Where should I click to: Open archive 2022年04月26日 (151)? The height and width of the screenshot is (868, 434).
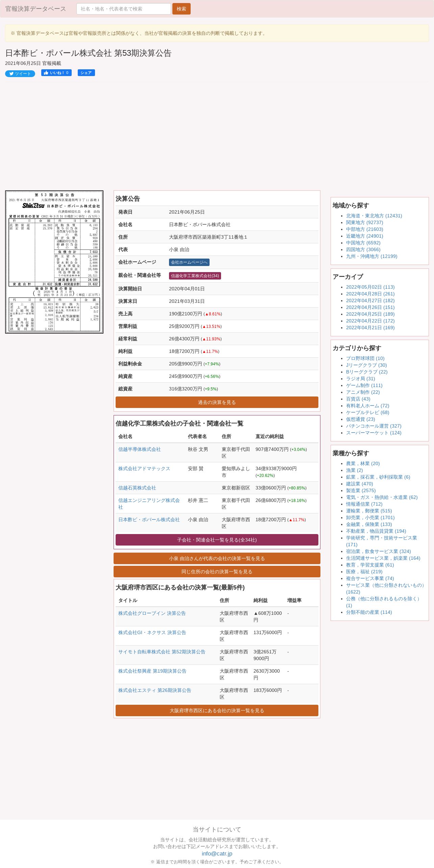click(370, 307)
